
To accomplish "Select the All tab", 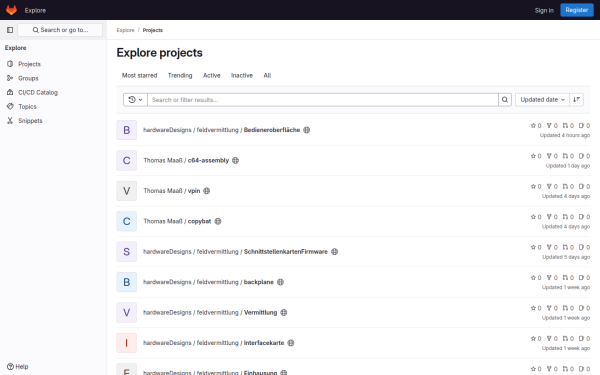I will [267, 75].
